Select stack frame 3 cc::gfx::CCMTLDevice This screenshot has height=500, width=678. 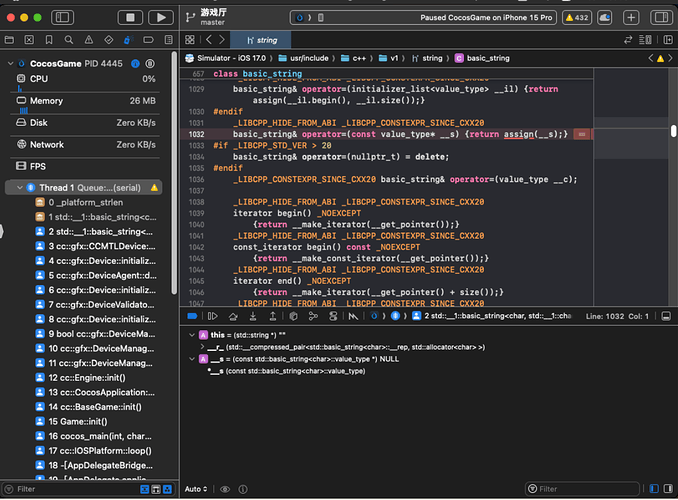pyautogui.click(x=98, y=246)
